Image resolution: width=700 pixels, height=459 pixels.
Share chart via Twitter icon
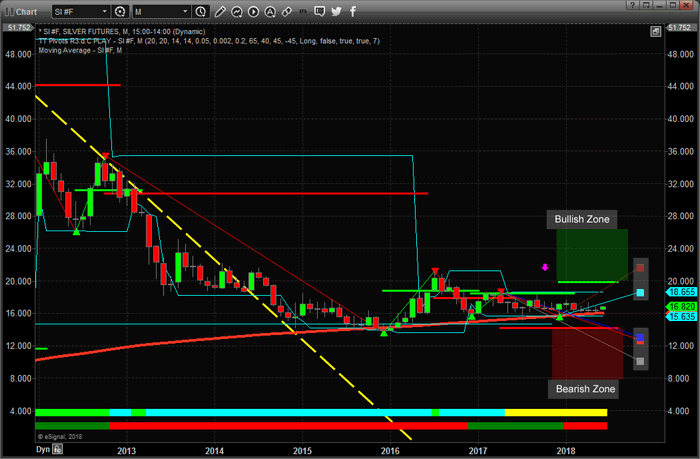(337, 12)
